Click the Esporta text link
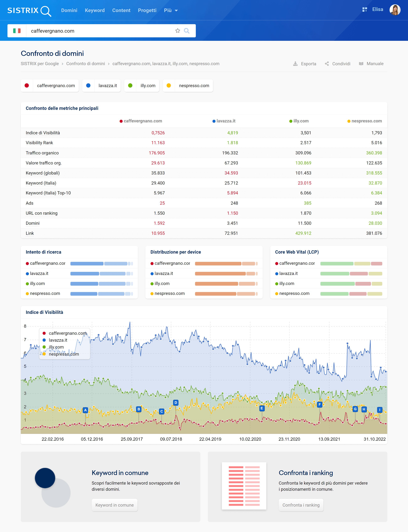Viewport: 408px width, 532px height. point(308,64)
